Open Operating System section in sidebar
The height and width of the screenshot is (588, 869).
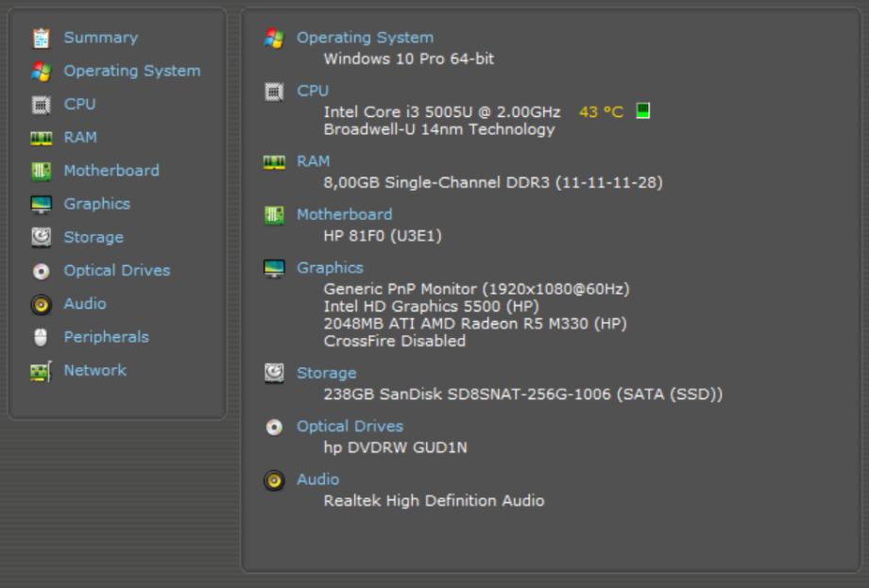coord(132,71)
